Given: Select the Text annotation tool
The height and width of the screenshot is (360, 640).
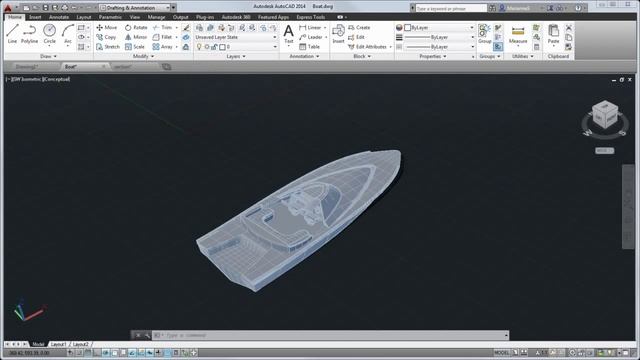Looking at the screenshot, I should pos(289,34).
